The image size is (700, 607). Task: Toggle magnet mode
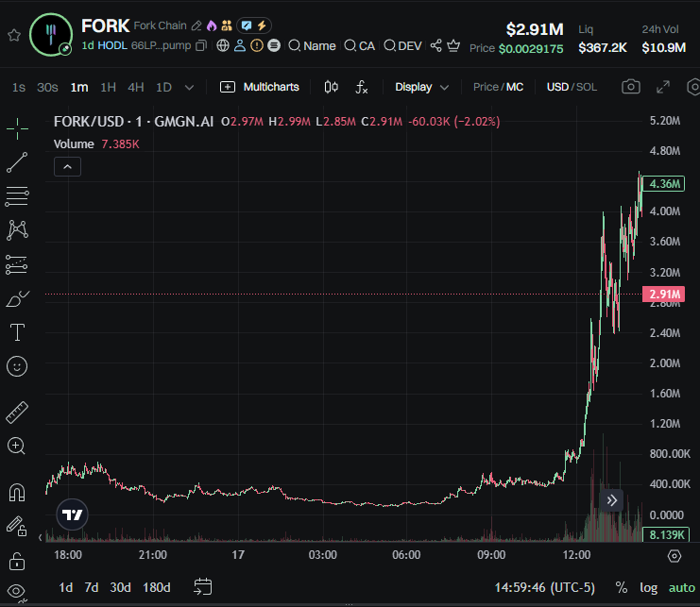pyautogui.click(x=17, y=493)
